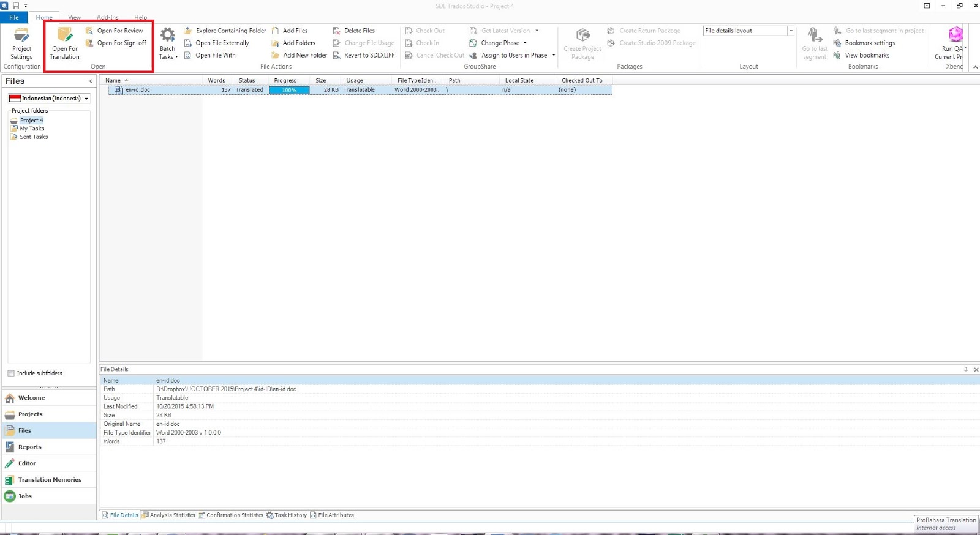The height and width of the screenshot is (535, 980).
Task: Select the en-id.doc file row
Action: point(360,90)
